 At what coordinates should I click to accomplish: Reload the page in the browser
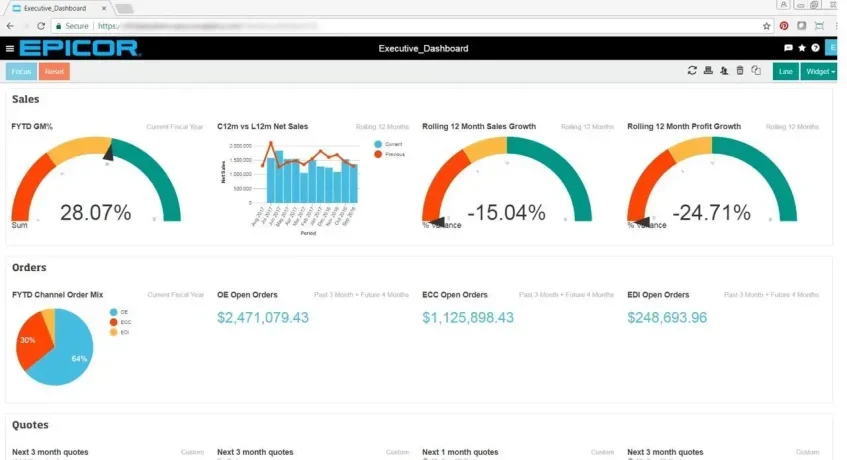click(41, 26)
